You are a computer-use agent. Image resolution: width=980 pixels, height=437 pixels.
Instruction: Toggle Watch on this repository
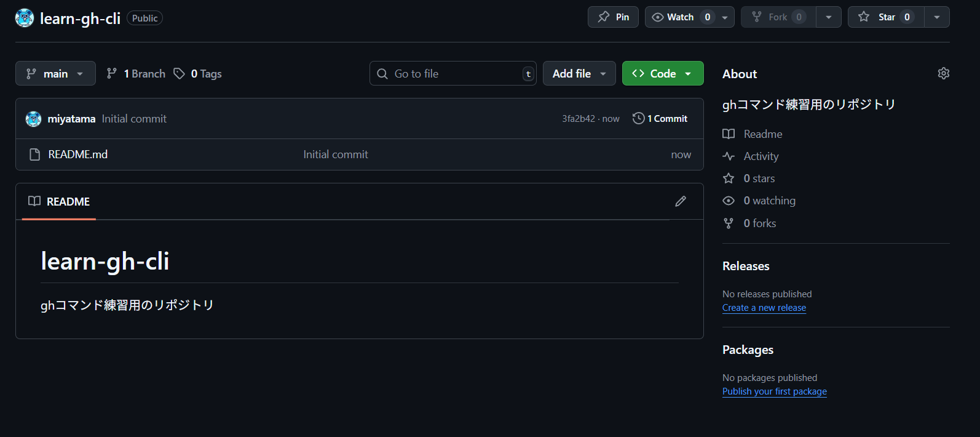coord(681,17)
